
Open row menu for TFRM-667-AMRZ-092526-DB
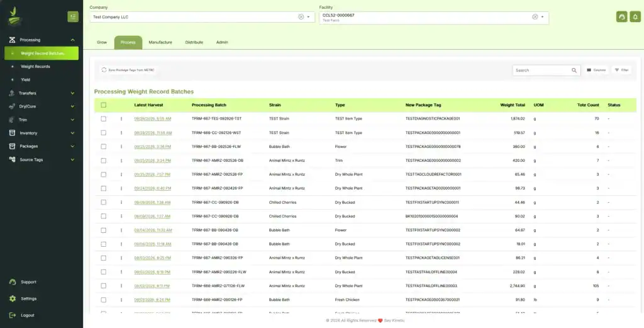[121, 161]
